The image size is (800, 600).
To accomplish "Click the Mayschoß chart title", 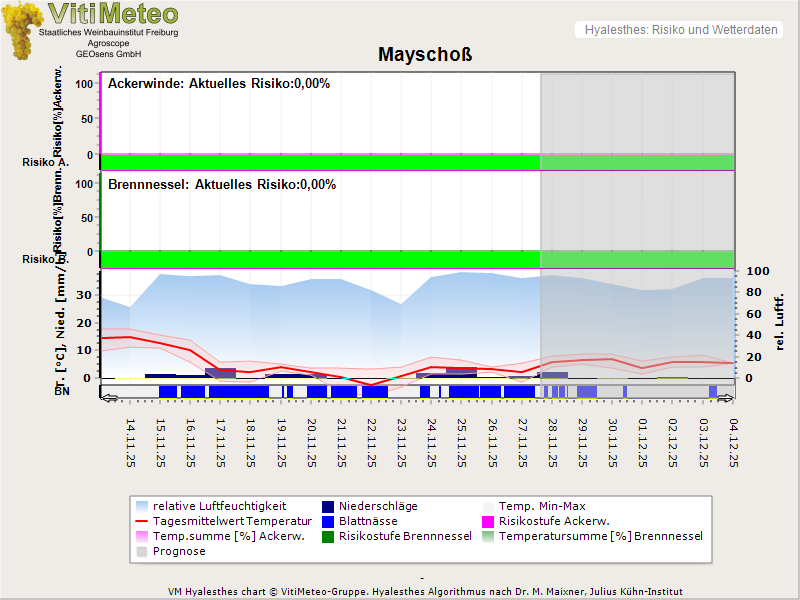I will (425, 54).
